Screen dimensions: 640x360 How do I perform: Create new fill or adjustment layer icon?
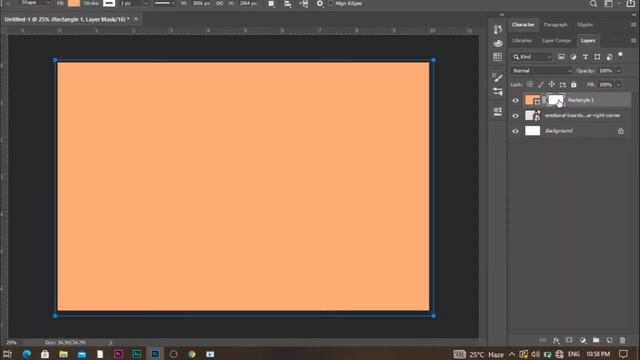click(583, 340)
